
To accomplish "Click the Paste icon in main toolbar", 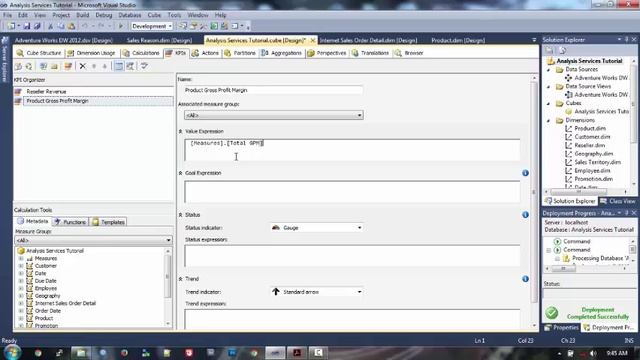I will click(x=71, y=26).
